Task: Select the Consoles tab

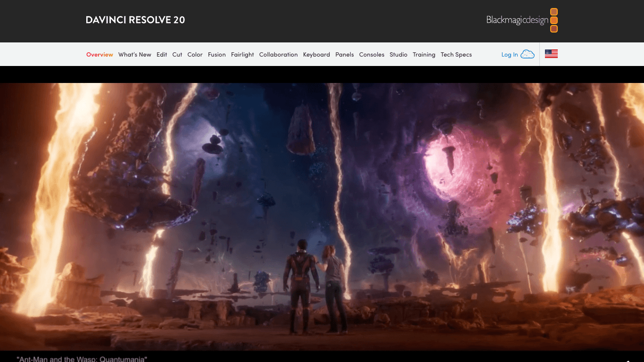Action: [372, 55]
